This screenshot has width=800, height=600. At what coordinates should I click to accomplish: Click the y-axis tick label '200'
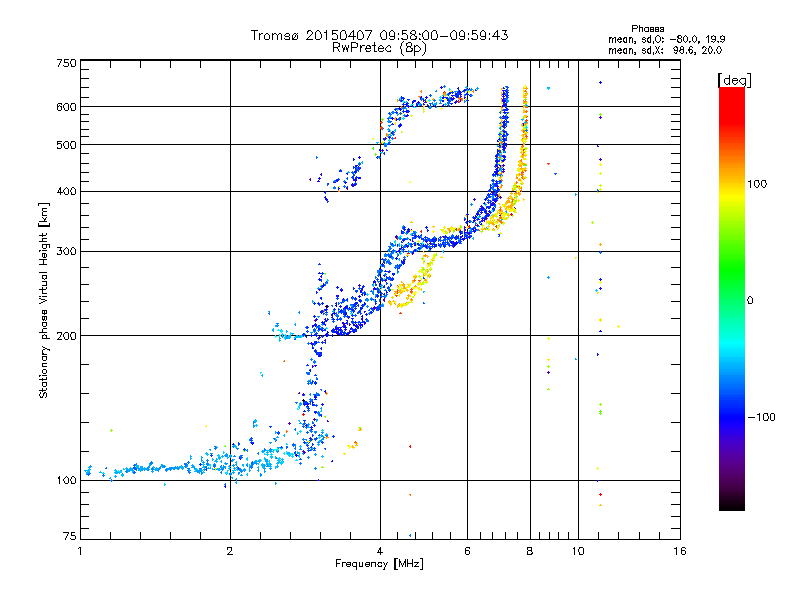click(66, 336)
